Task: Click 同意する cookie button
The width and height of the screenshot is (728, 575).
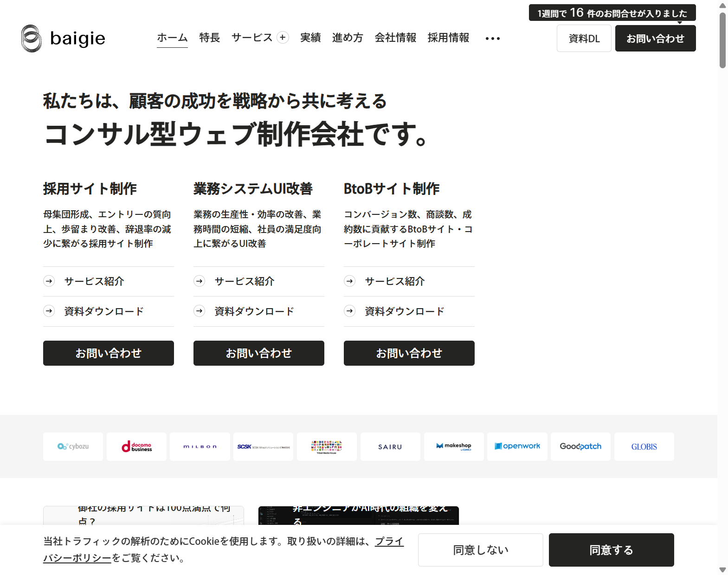Action: (x=612, y=550)
